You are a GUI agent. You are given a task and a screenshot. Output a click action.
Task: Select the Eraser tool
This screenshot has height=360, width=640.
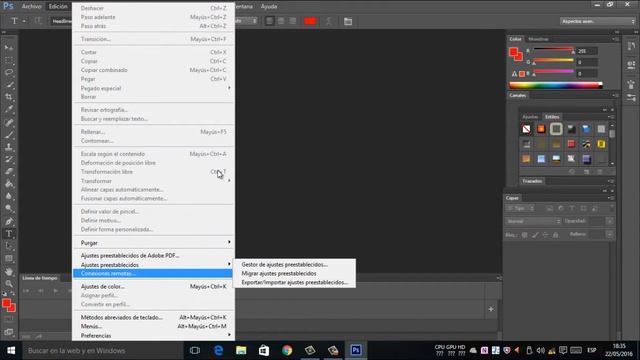pos(9,171)
